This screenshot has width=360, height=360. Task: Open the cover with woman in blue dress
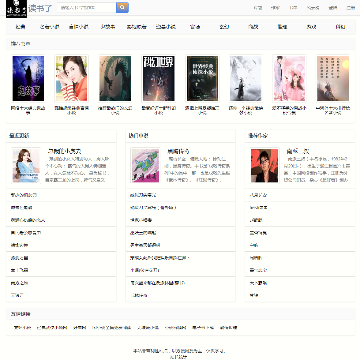pyautogui.click(x=26, y=166)
